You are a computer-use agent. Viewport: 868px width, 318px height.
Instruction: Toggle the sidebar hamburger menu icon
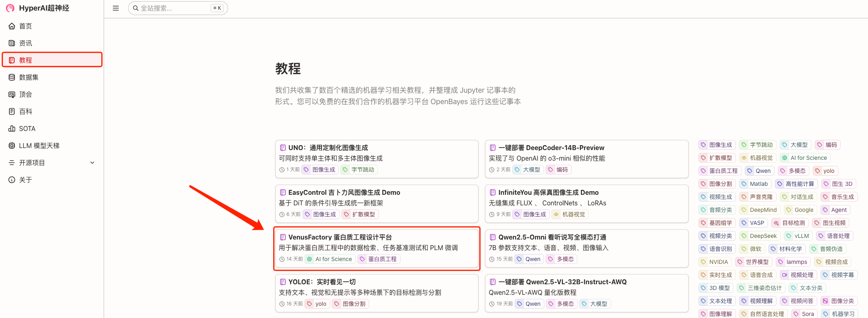click(116, 8)
